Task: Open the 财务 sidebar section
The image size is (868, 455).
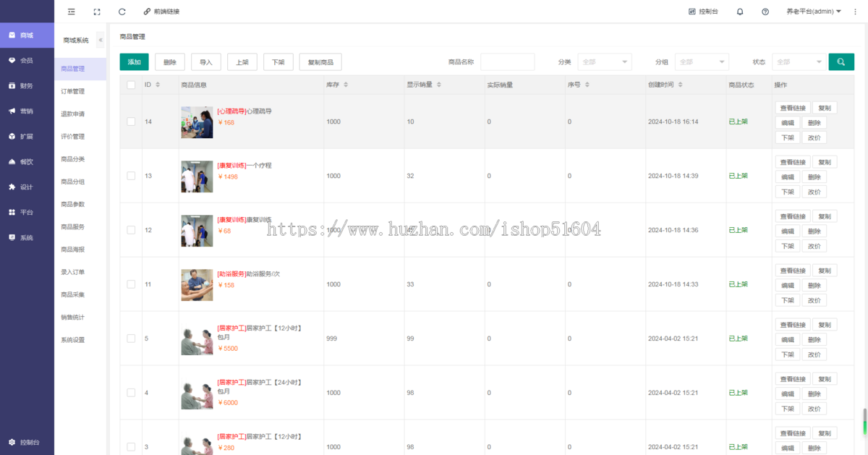Action: pyautogui.click(x=27, y=85)
